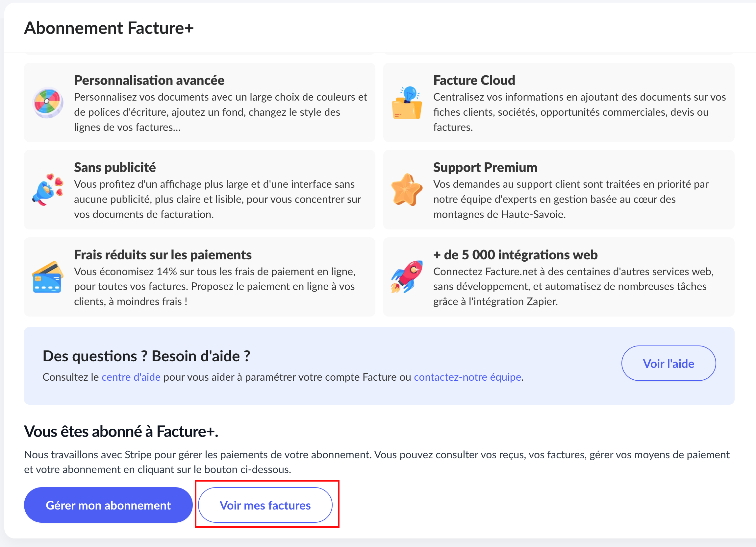Viewport: 756px width, 547px height.
Task: Open the "contactez-notre équipe" link
Action: coord(467,377)
